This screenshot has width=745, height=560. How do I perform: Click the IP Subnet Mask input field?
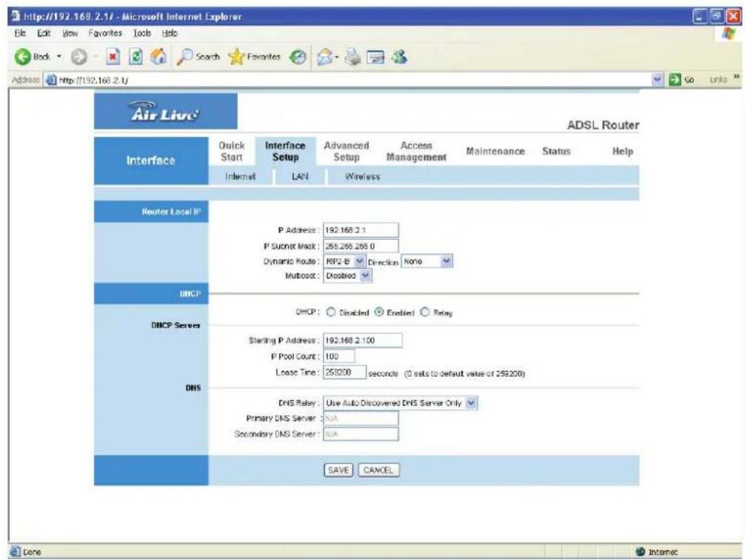(x=361, y=246)
